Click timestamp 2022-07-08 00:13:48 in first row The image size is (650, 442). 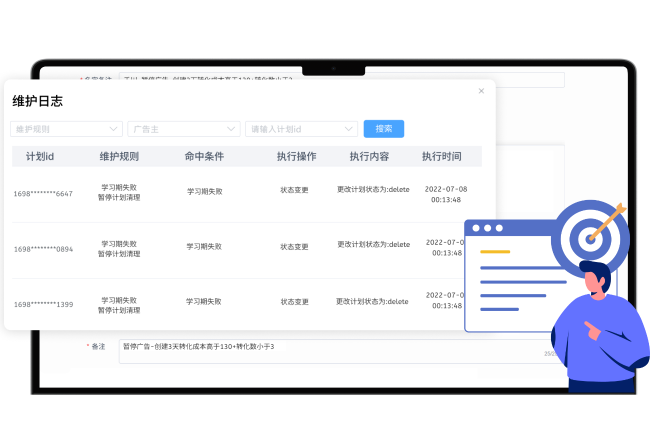[x=446, y=194]
